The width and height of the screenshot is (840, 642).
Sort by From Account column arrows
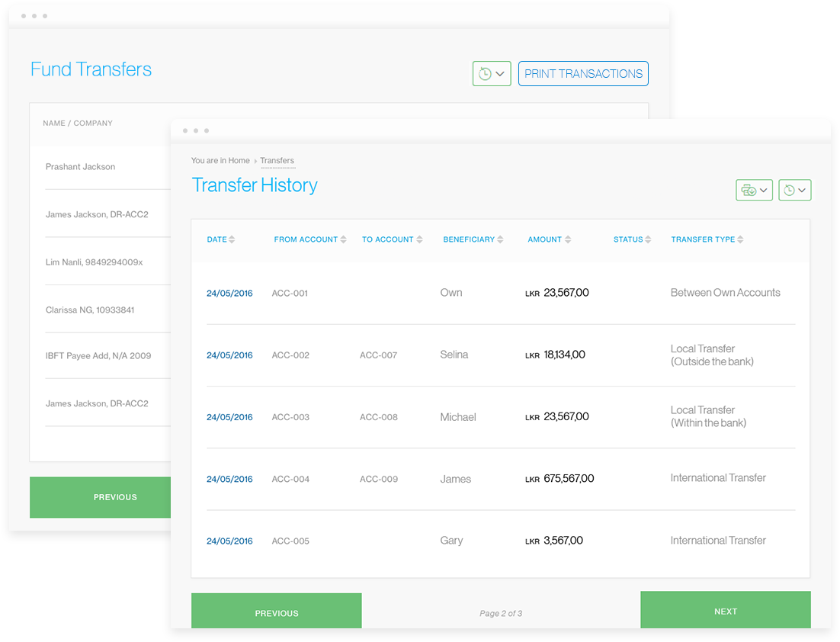(343, 239)
